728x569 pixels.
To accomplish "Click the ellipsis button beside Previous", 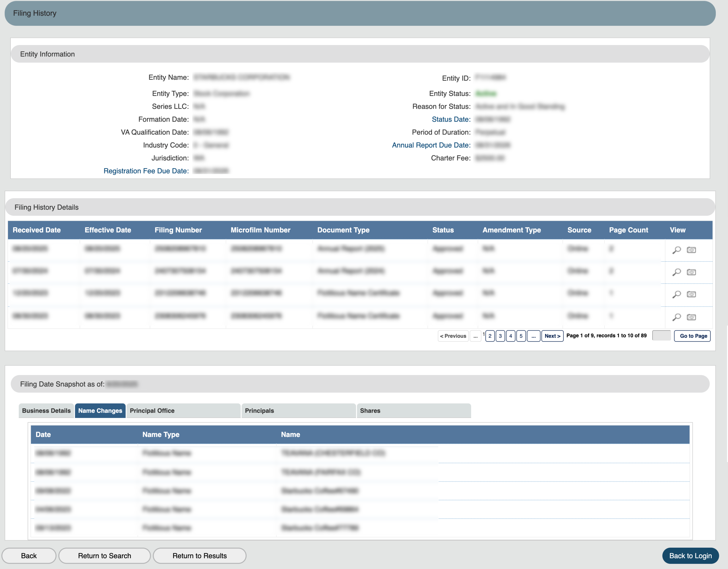I will pyautogui.click(x=475, y=336).
